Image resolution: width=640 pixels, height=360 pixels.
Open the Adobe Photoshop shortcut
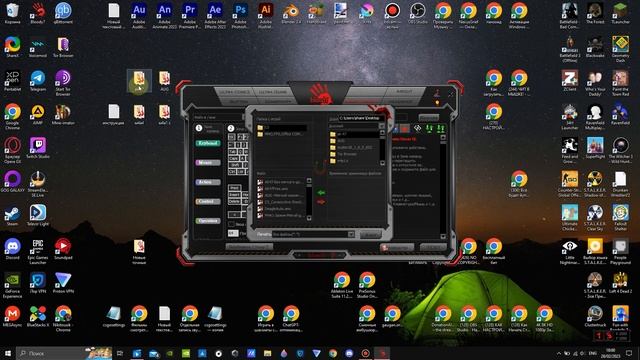click(240, 16)
